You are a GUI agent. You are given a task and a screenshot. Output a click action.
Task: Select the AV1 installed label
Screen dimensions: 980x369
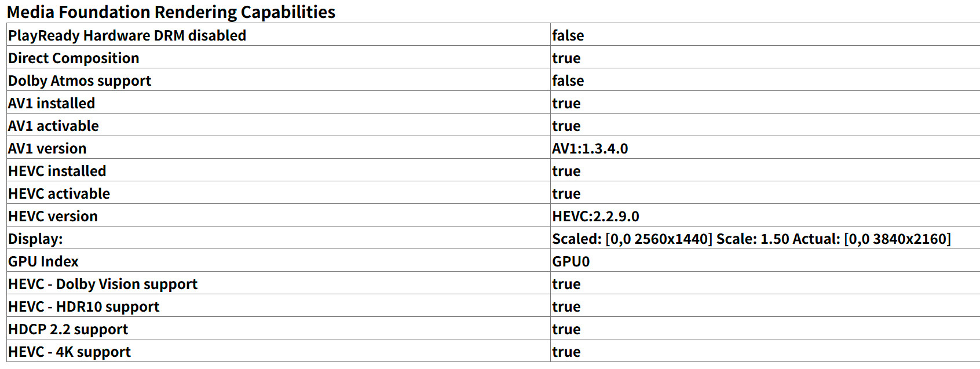52,103
